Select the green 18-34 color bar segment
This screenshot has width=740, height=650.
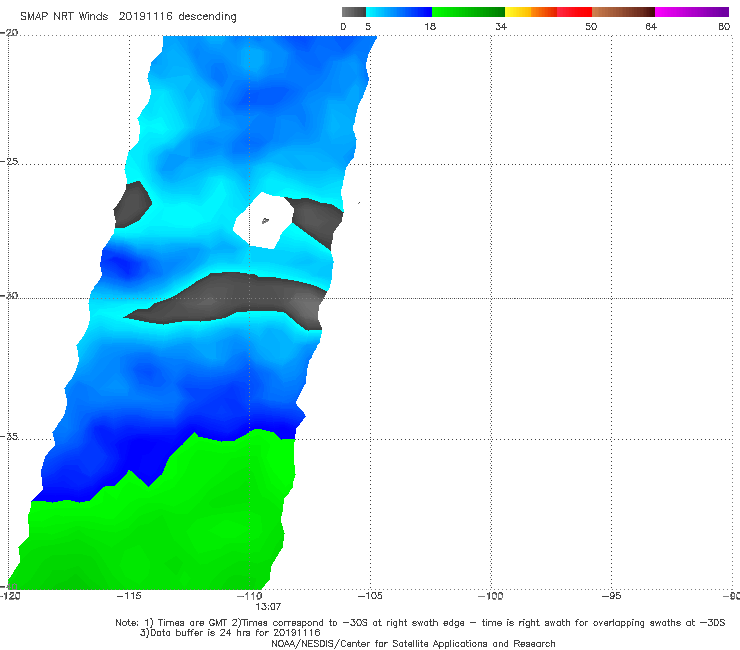pyautogui.click(x=468, y=12)
